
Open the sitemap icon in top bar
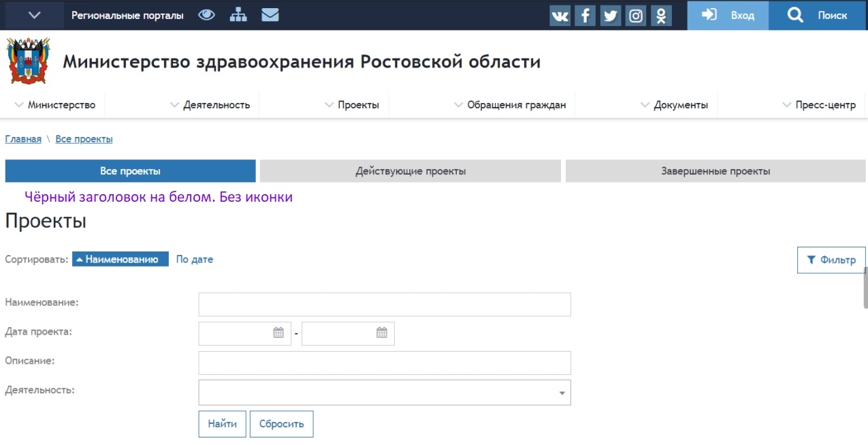point(238,15)
